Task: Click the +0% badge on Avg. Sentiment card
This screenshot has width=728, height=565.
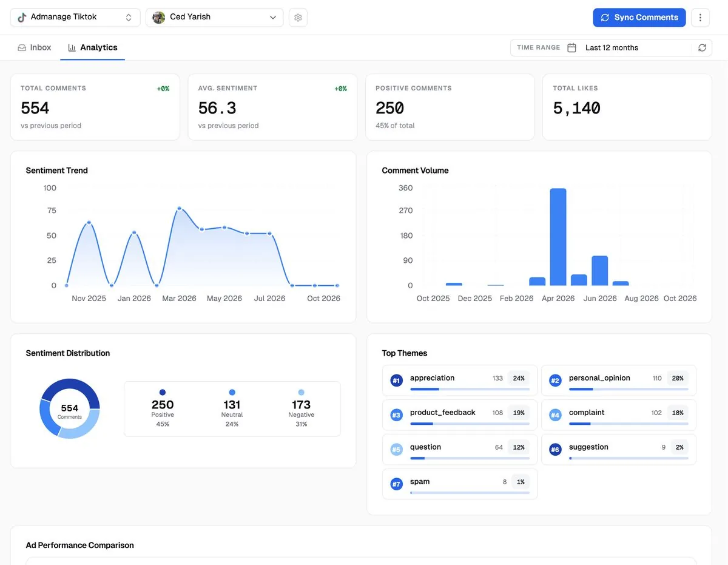Action: (340, 89)
